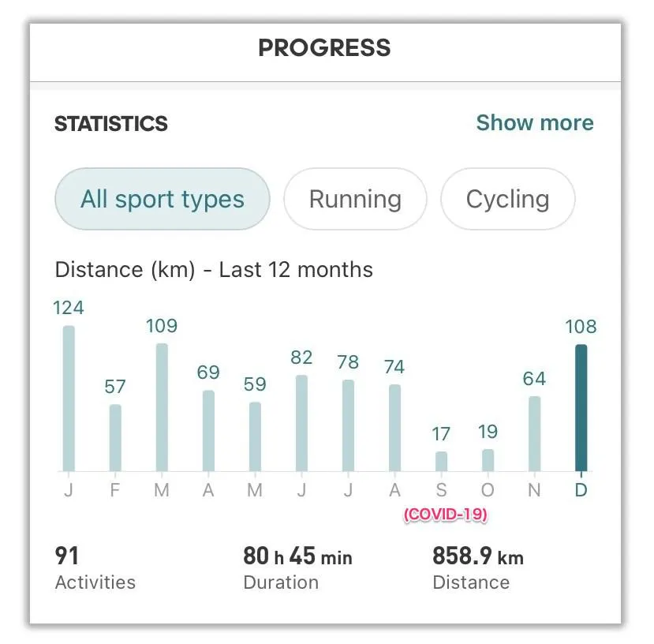Select the November bar showing 64 km
This screenshot has height=644, width=654.
[x=534, y=433]
